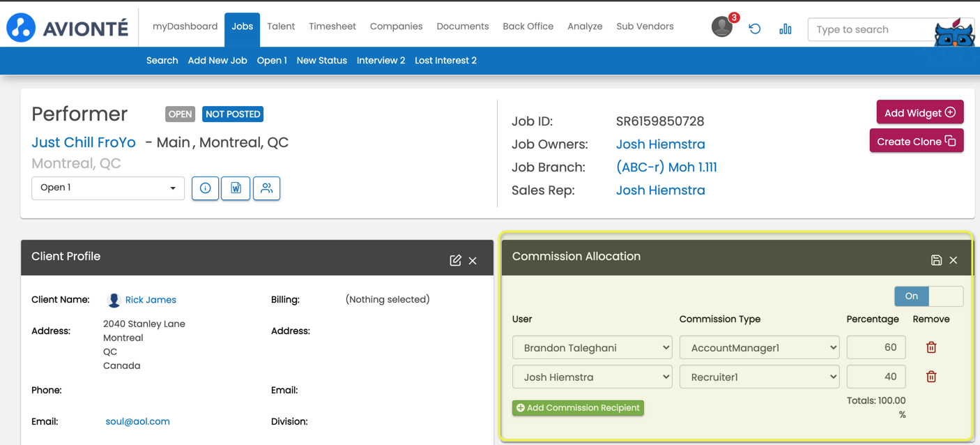
Task: Click the Add Commission Recipient button
Action: click(x=578, y=408)
